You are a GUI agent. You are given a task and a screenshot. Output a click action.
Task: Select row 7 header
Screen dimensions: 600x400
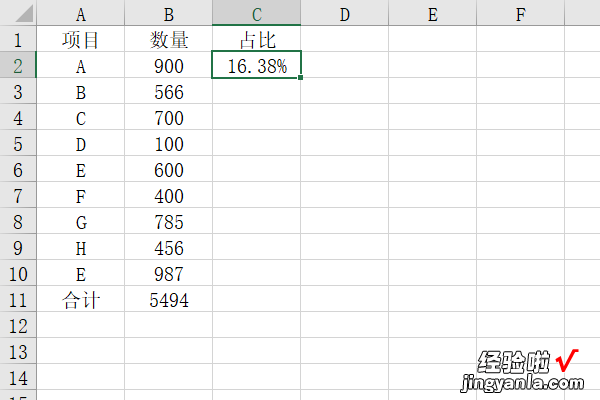click(x=18, y=195)
